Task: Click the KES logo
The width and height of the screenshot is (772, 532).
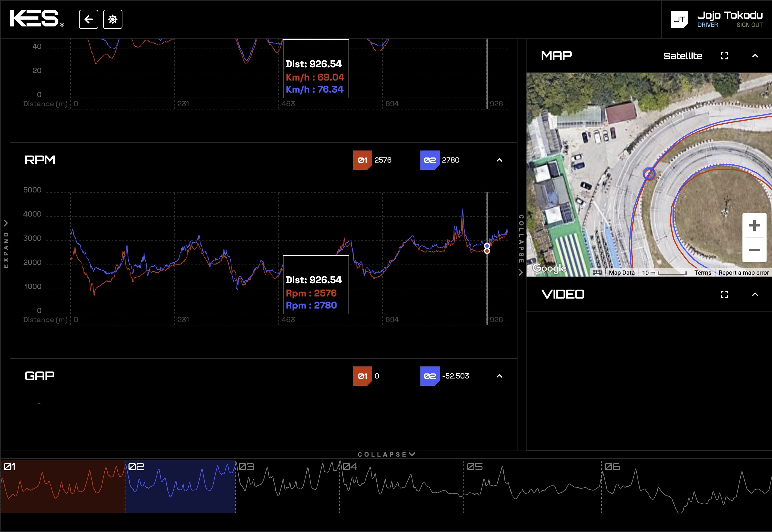Action: point(37,18)
